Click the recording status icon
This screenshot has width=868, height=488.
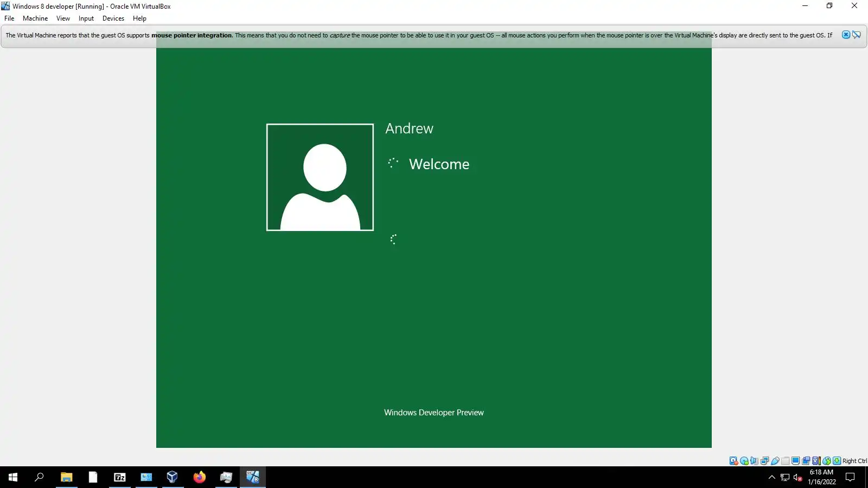(806, 461)
